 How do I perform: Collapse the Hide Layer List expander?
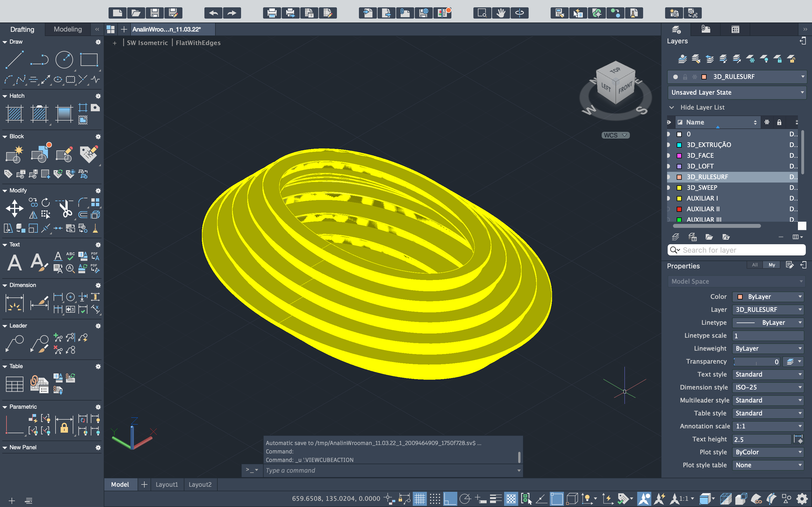point(672,107)
